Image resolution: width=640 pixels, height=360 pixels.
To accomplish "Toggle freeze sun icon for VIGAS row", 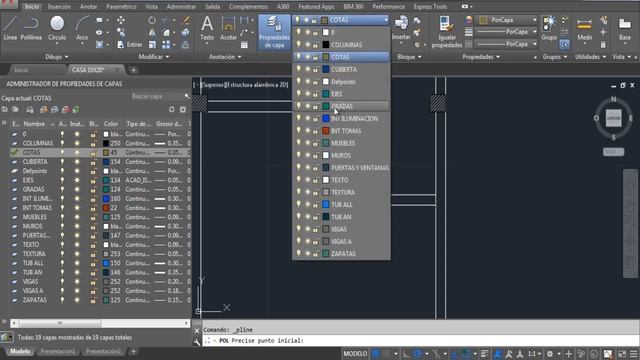I will (77, 281).
